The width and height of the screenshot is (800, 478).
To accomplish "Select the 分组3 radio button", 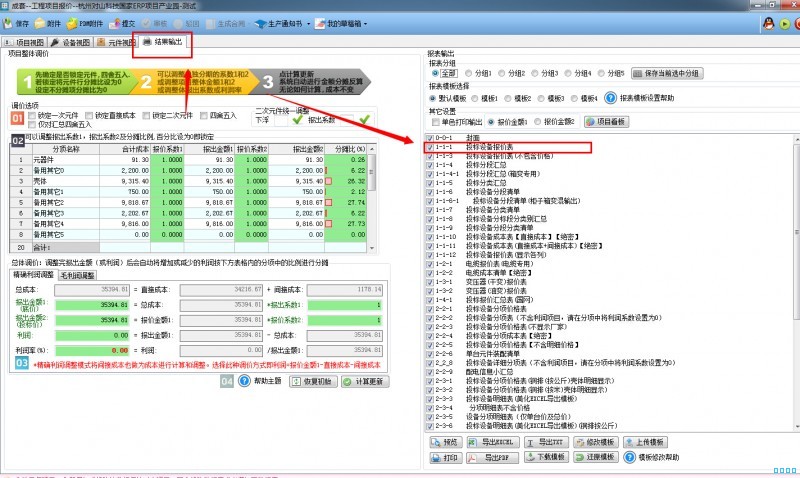I will coord(535,73).
